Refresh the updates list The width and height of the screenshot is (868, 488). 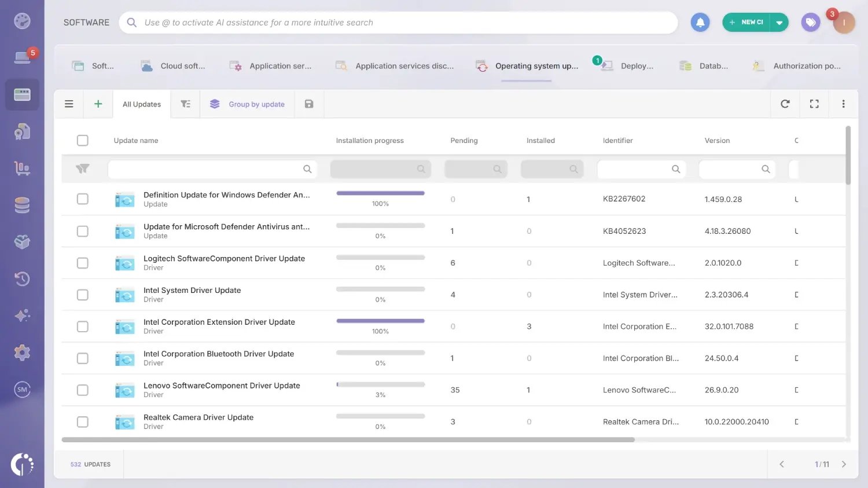pos(785,104)
